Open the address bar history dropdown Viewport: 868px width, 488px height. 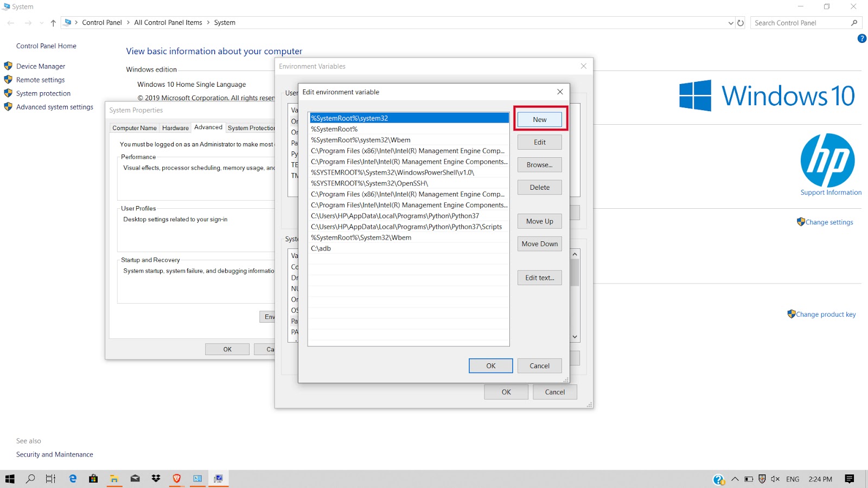point(731,23)
